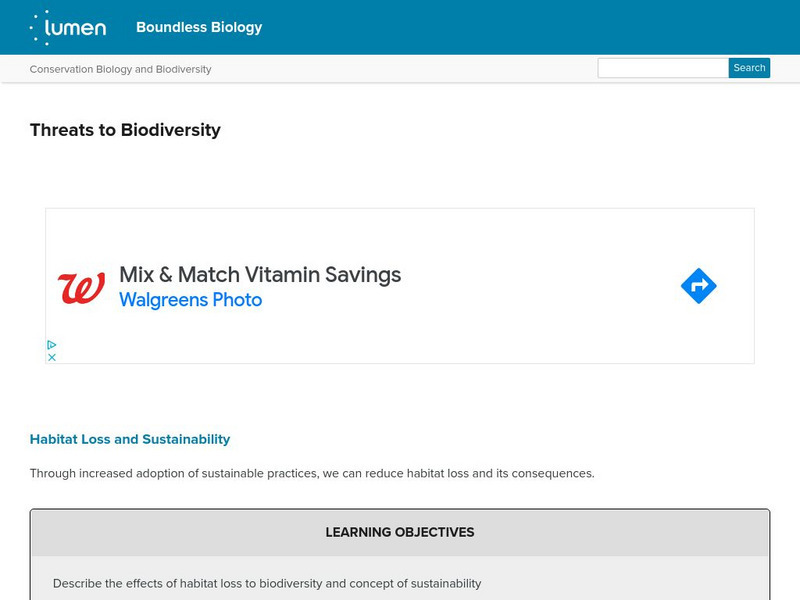Click the Learning Objectives header
Screen dimensions: 800x600
coord(400,532)
